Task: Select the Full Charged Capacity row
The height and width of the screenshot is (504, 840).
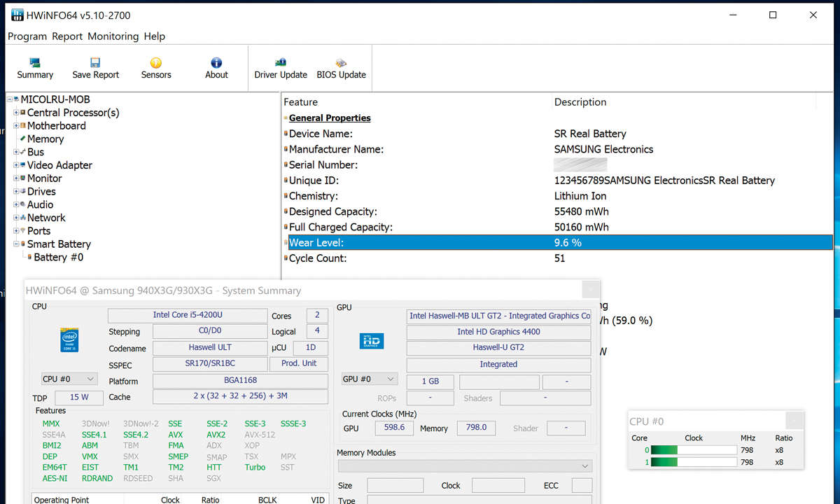Action: (x=558, y=227)
